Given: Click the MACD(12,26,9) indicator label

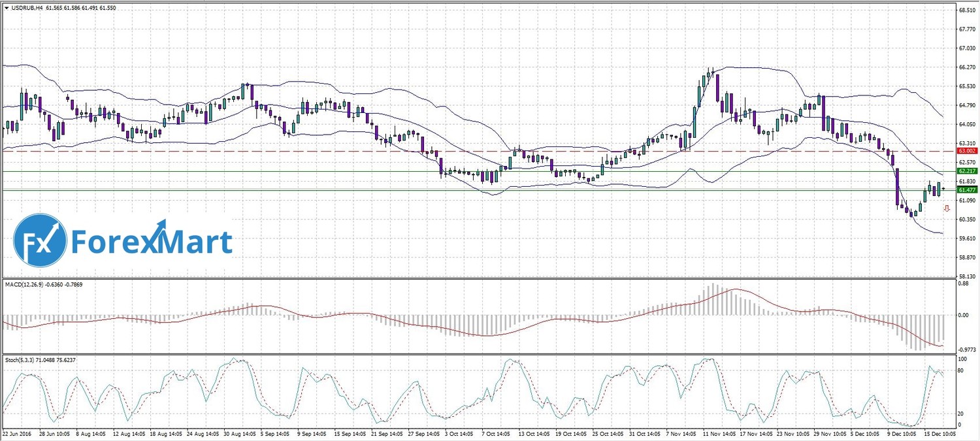Looking at the screenshot, I should [x=25, y=284].
